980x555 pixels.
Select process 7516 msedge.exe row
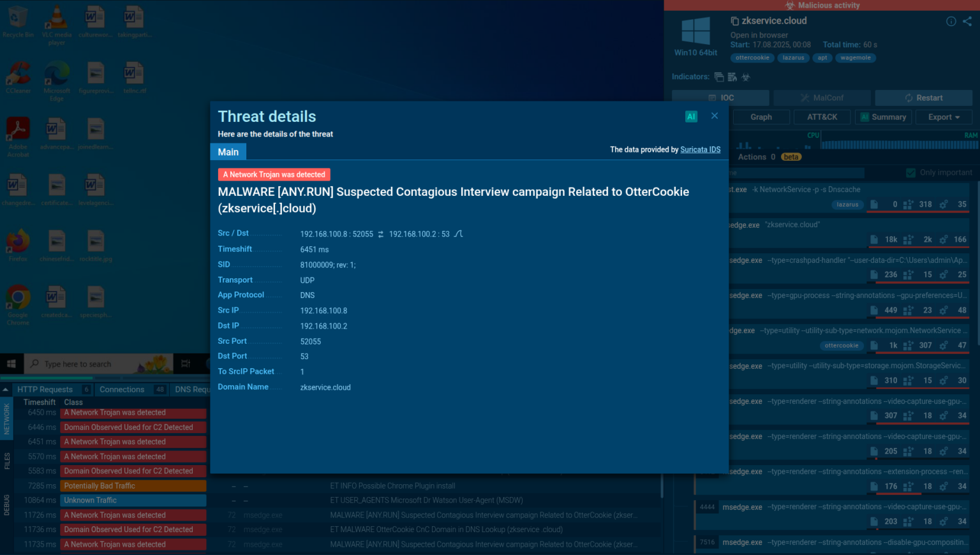click(833, 544)
